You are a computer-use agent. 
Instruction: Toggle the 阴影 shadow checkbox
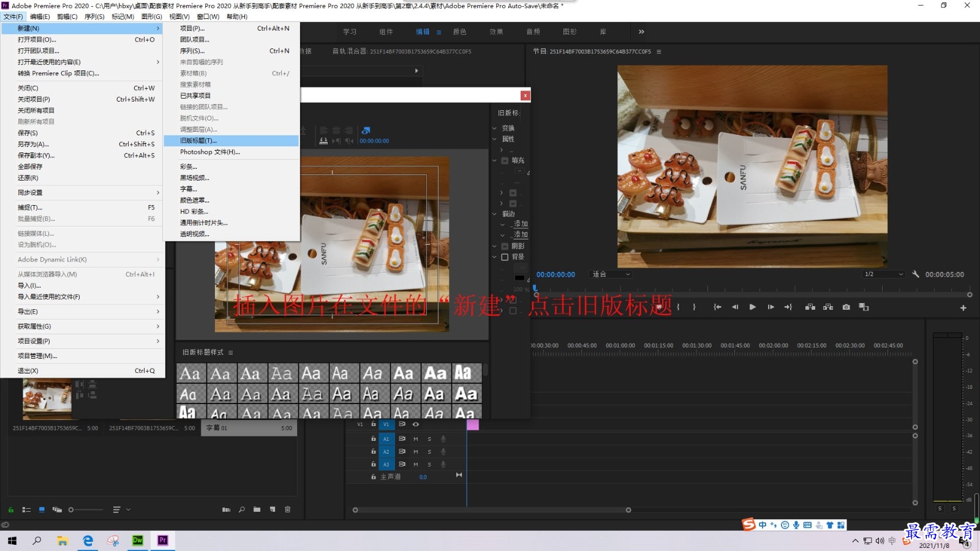505,246
